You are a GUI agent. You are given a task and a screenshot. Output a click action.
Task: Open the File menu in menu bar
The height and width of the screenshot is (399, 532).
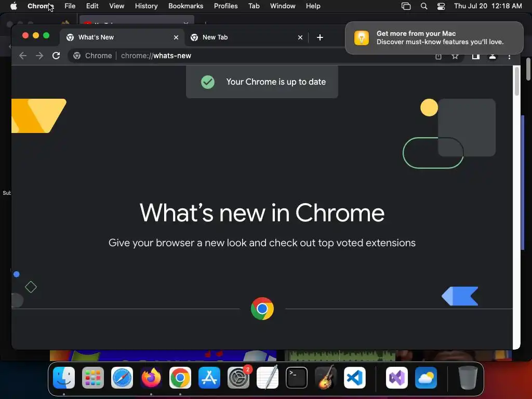(70, 6)
